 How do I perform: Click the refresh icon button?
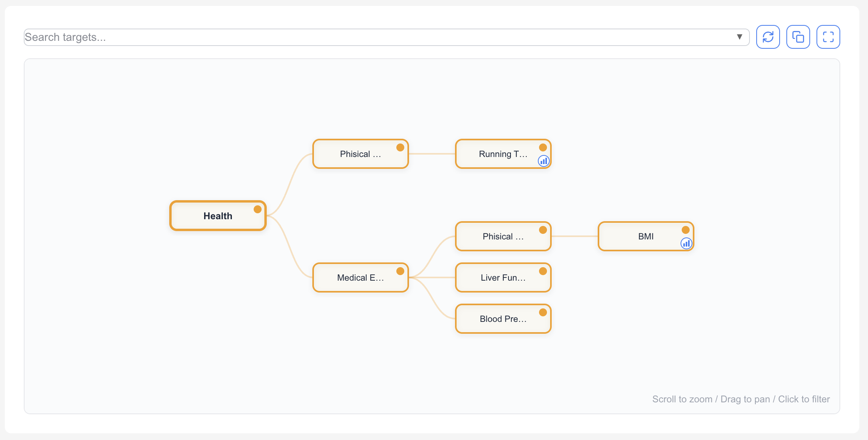pos(768,37)
